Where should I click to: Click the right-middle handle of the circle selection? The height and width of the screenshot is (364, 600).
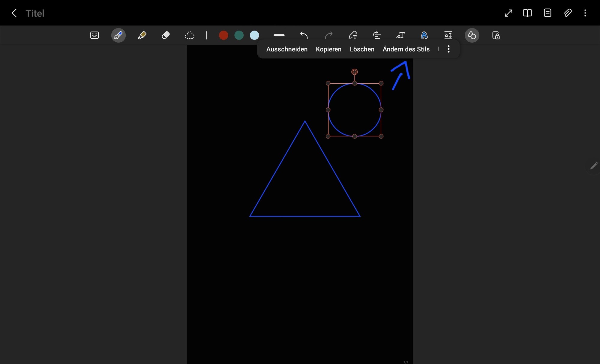pos(381,110)
